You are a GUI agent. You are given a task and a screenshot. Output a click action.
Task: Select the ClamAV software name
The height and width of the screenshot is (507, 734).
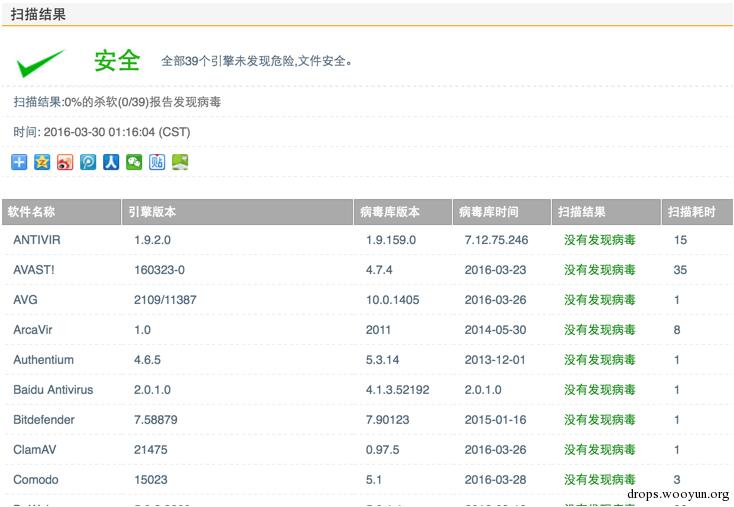coord(35,450)
